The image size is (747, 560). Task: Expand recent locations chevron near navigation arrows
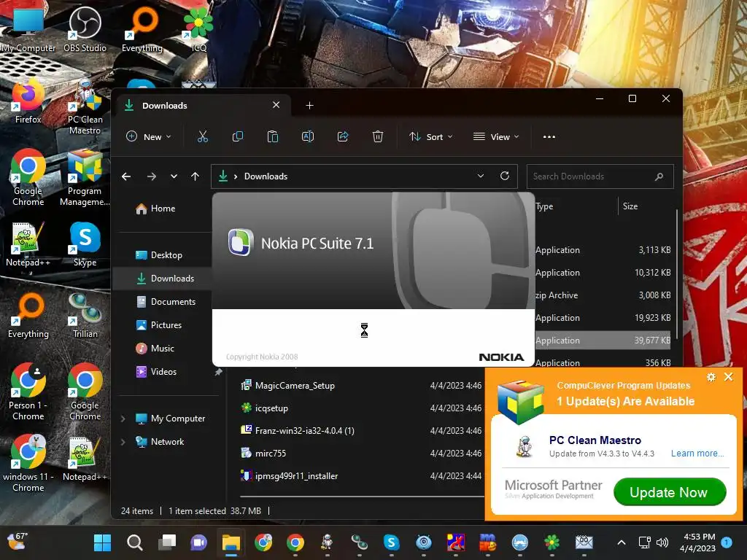[x=174, y=176]
